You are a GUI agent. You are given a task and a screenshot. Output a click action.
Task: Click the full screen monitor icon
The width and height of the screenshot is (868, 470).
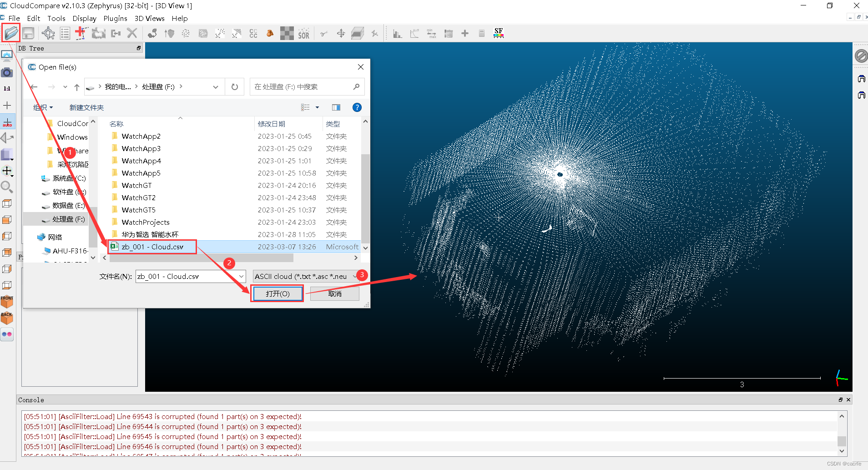[7, 56]
